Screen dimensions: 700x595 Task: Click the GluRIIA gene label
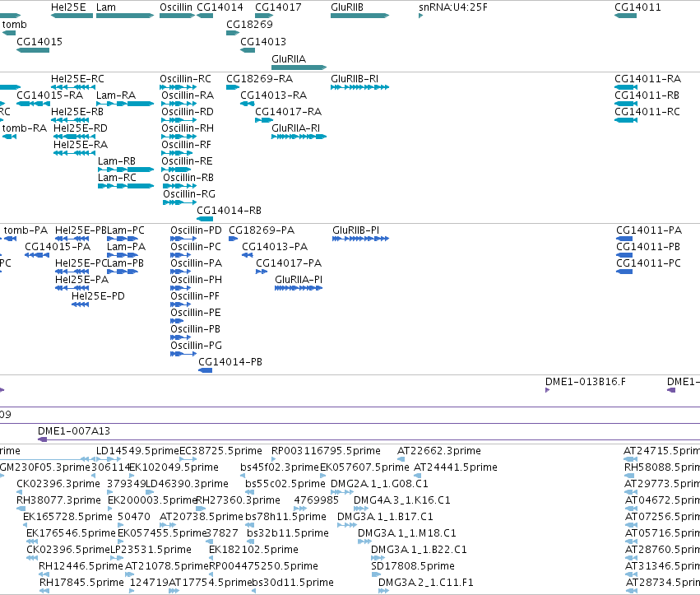point(289,59)
